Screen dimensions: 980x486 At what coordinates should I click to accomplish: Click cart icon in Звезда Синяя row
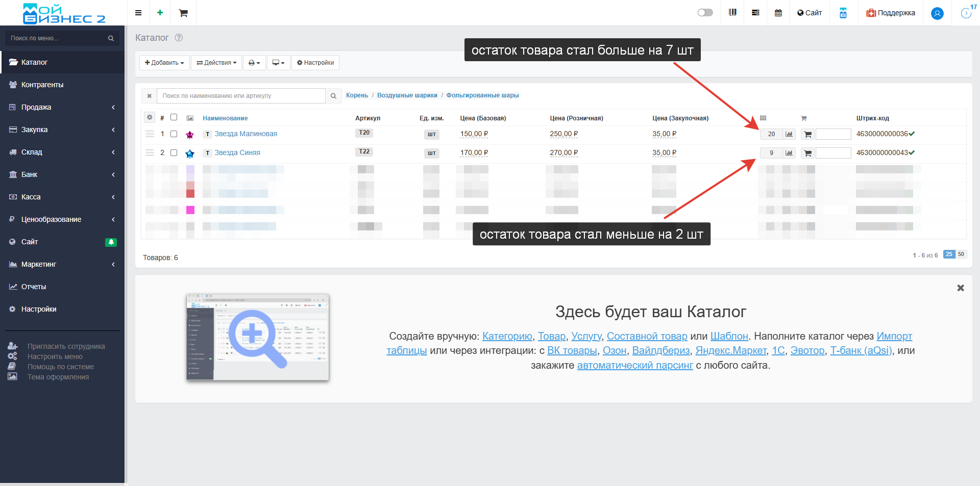[807, 153]
